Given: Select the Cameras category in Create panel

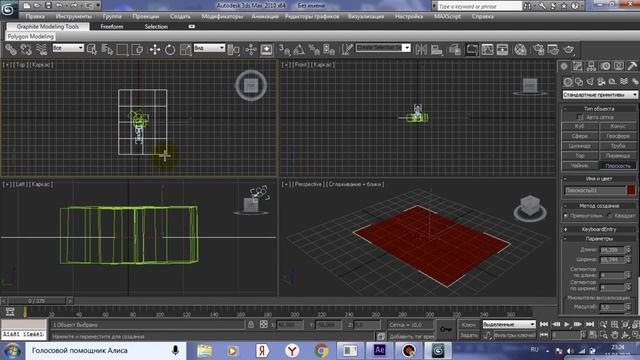Looking at the screenshot, I should point(601,82).
